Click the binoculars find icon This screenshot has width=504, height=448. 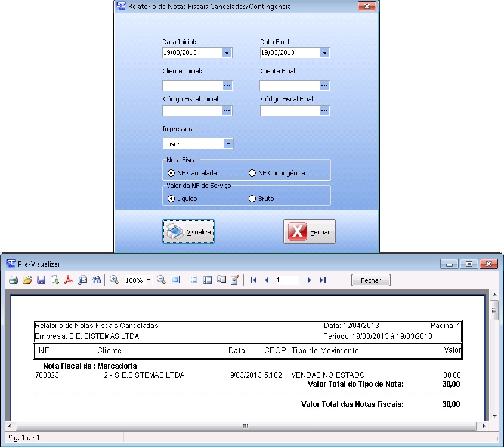click(x=96, y=280)
